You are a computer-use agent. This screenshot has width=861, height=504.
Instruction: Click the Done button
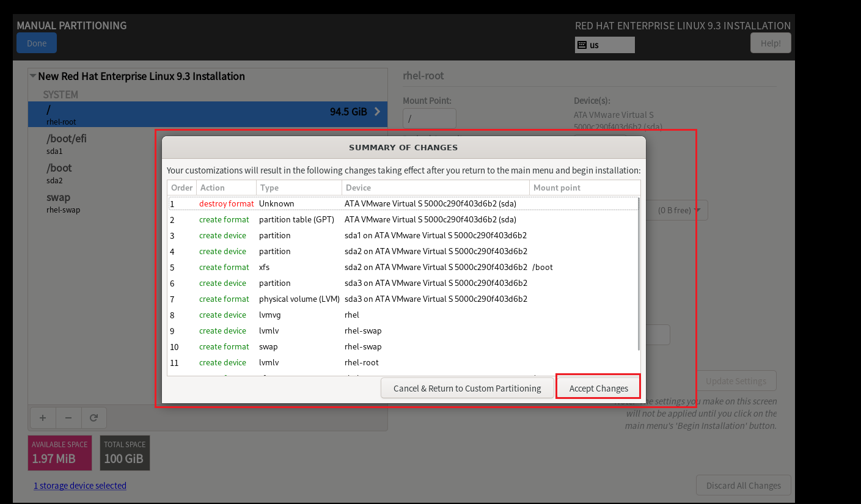[x=37, y=43]
